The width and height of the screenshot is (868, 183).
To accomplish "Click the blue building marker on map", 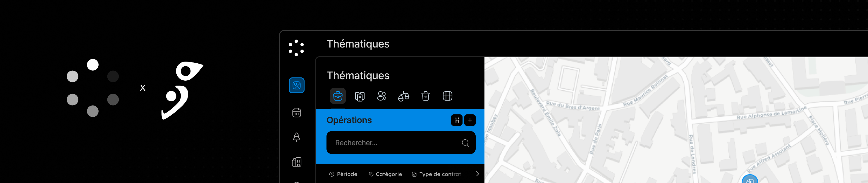I will (750, 179).
